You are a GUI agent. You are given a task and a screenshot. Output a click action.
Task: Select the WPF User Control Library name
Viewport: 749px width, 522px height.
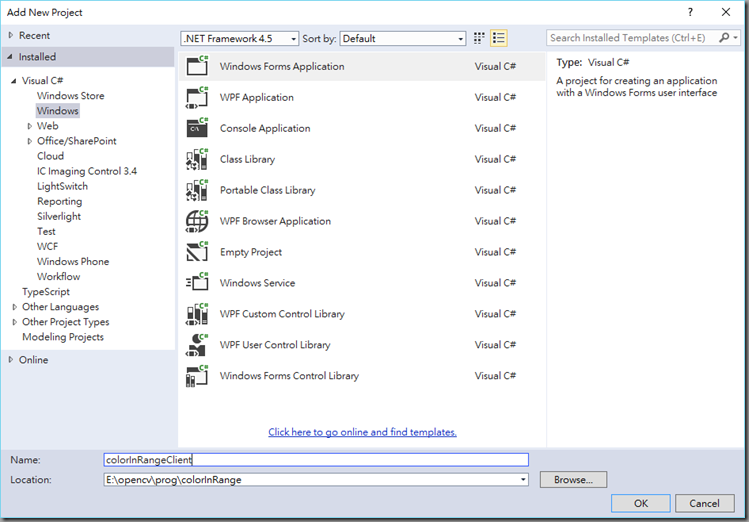coord(275,345)
